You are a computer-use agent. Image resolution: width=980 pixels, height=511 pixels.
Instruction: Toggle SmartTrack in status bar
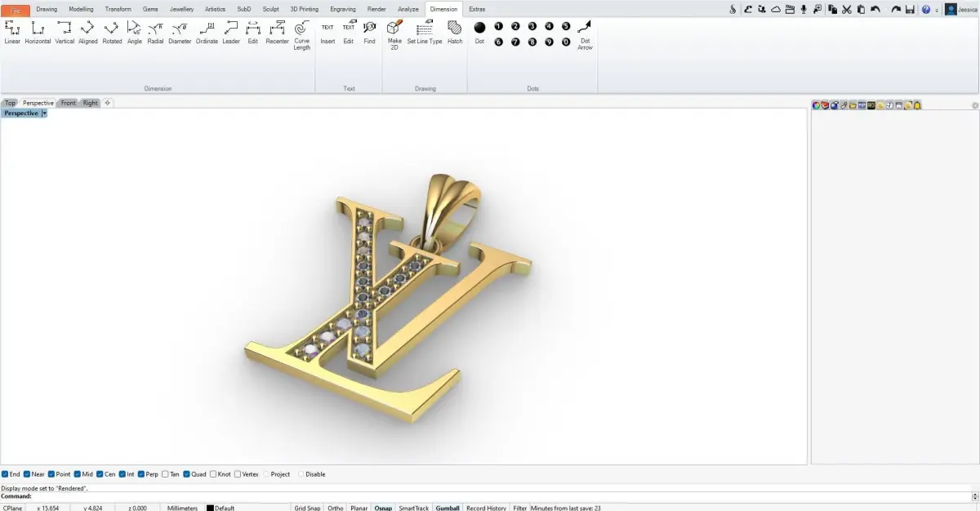point(414,508)
